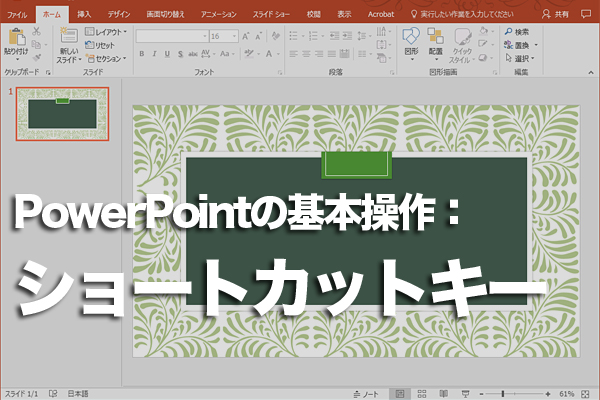
Task: Open the Character Spacing (AV) dropdown
Action: (x=208, y=54)
